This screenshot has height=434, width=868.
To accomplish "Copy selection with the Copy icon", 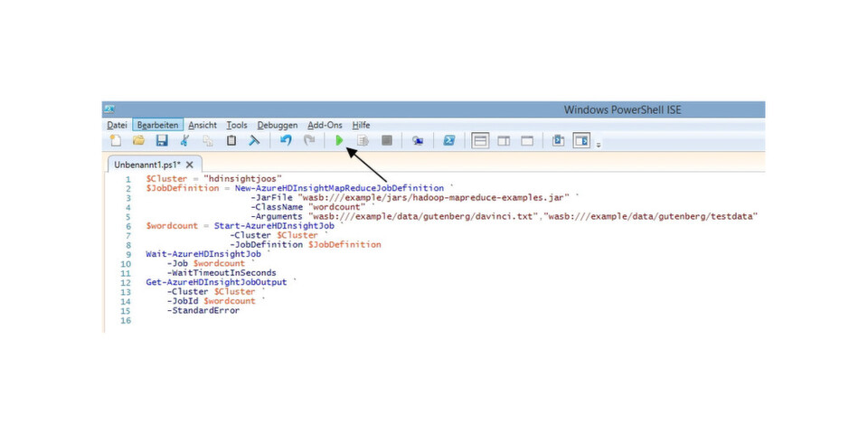I will pos(208,141).
